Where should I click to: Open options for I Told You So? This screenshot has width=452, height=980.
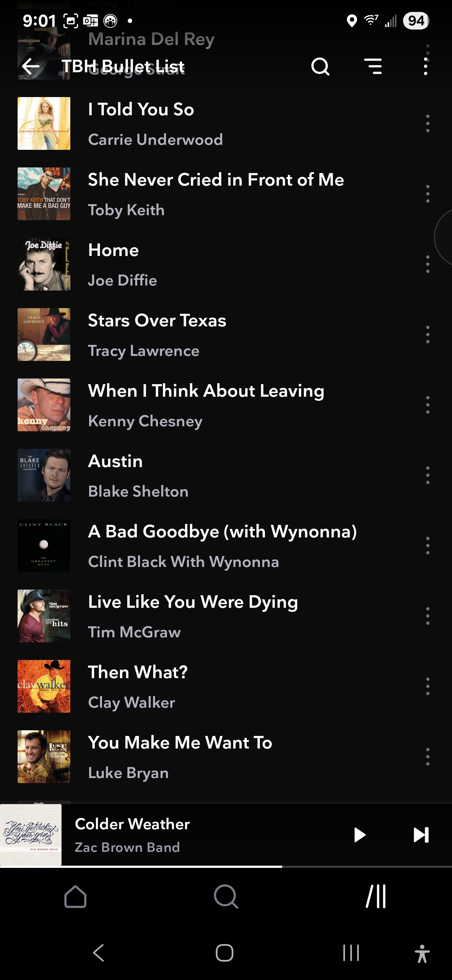coord(428,123)
